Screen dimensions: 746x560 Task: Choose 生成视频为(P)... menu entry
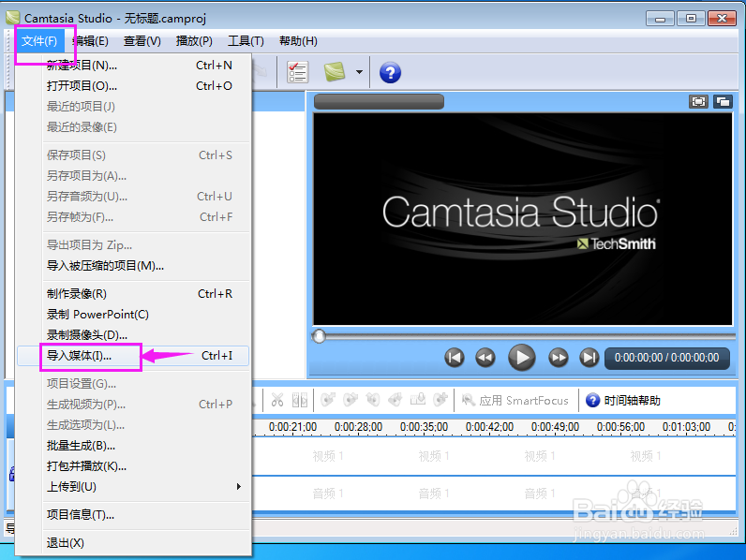(133, 405)
